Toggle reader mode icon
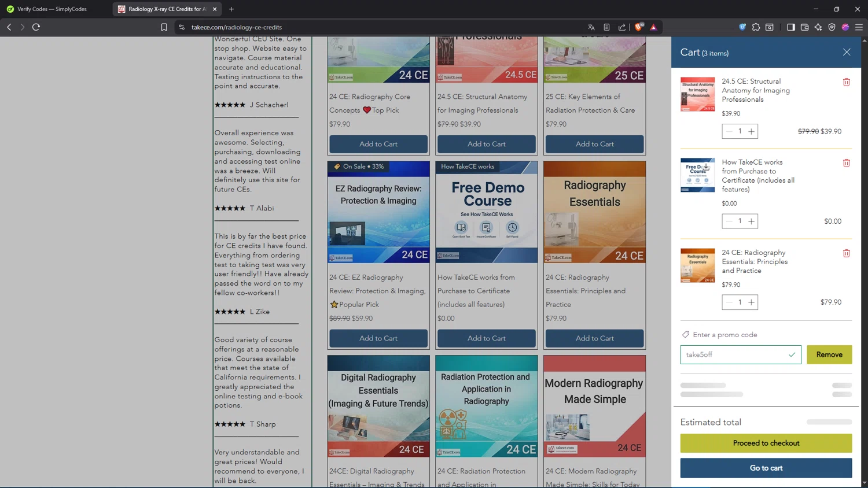 606,27
